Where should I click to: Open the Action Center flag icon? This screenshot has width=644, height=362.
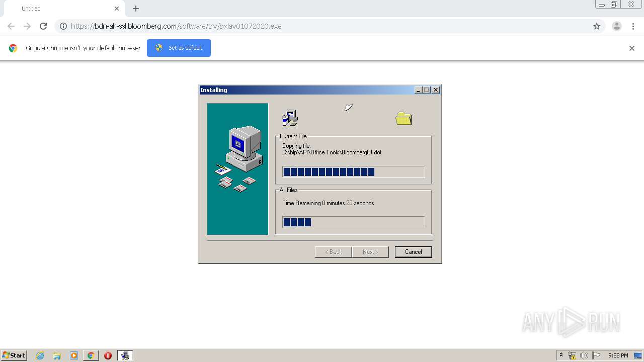(596, 355)
